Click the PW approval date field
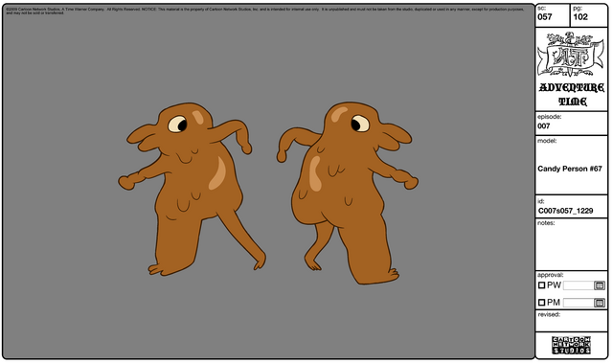613x364 pixels. [x=579, y=285]
